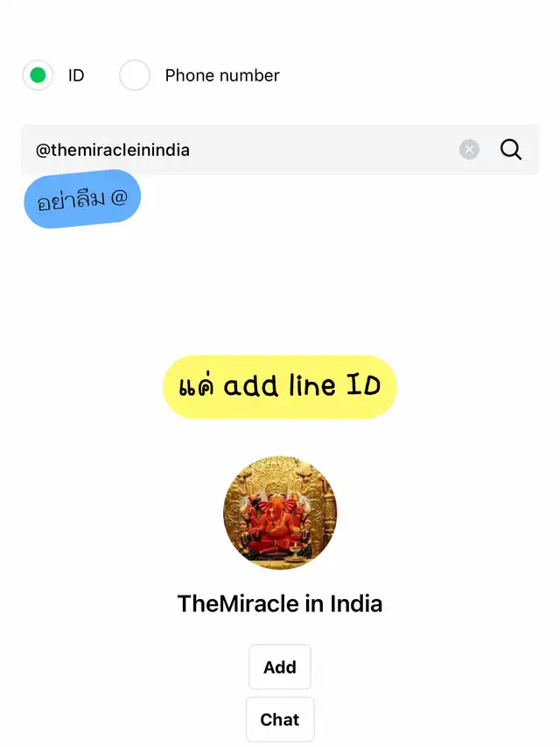This screenshot has width=560, height=747.
Task: Click the green dot ID option
Action: tap(38, 74)
